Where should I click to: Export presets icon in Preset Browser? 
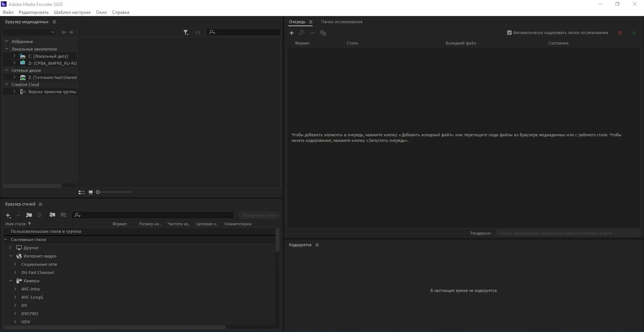(63, 215)
